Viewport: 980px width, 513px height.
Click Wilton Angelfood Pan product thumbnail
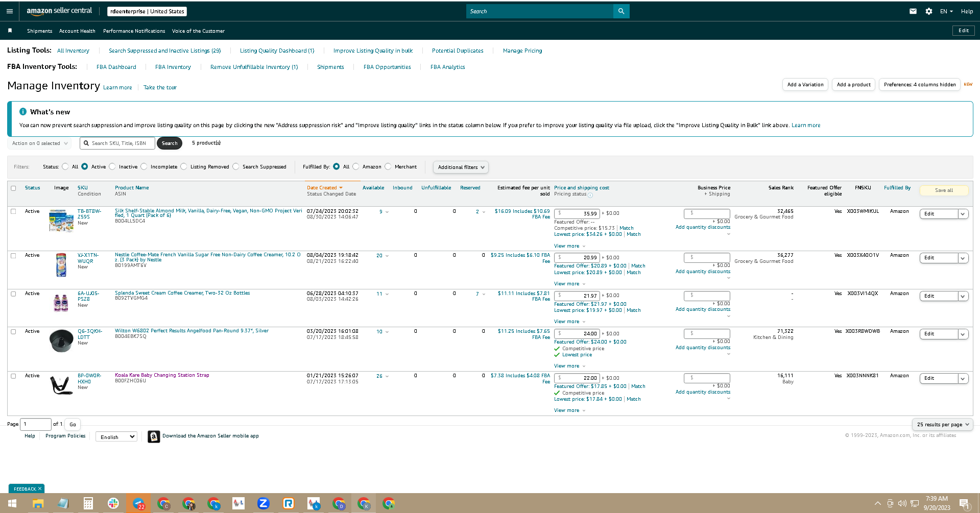(61, 340)
